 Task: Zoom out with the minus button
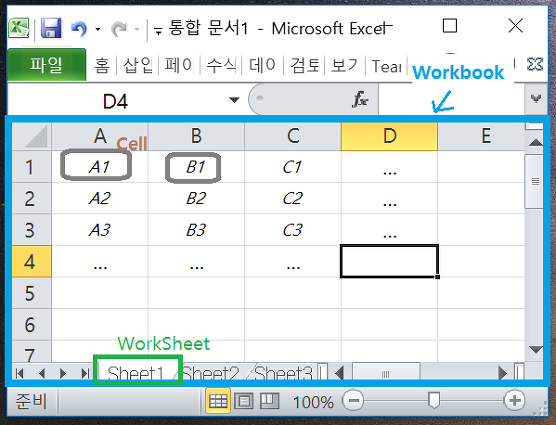(353, 401)
